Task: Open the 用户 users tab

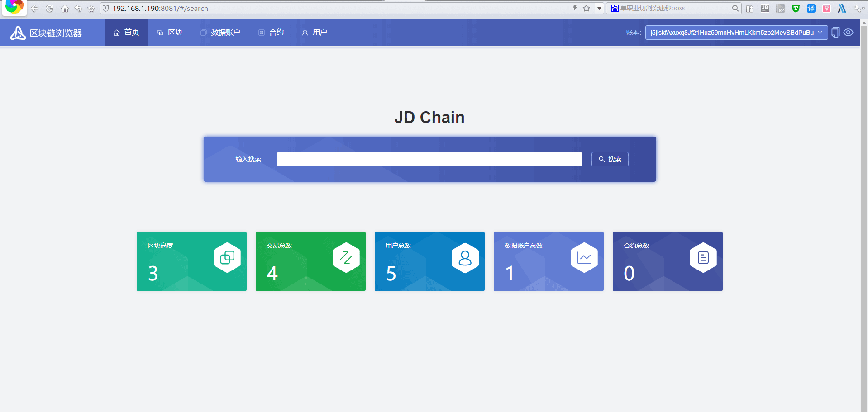Action: click(315, 33)
